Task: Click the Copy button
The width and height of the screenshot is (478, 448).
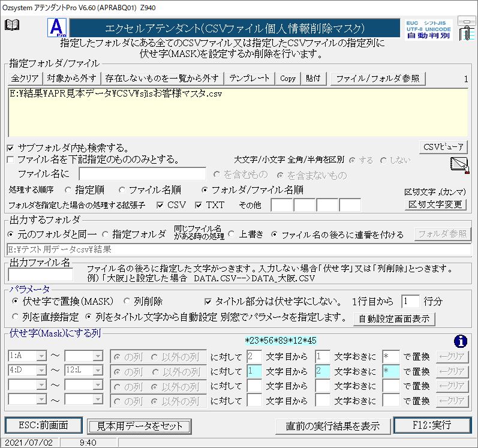Action: click(x=288, y=79)
